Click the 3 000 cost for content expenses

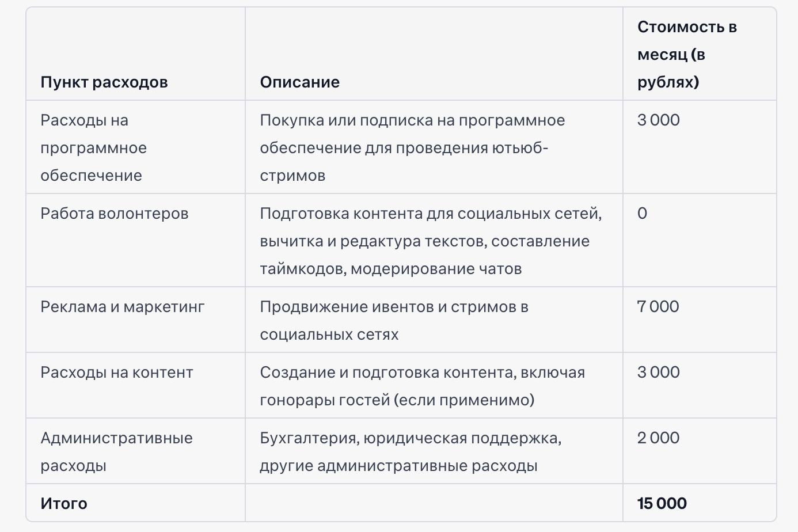click(658, 373)
